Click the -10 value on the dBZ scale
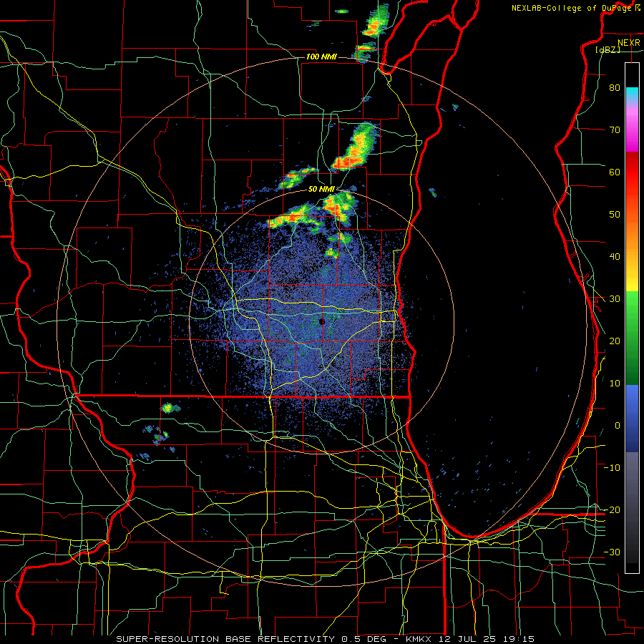The height and width of the screenshot is (644, 644). [x=612, y=468]
